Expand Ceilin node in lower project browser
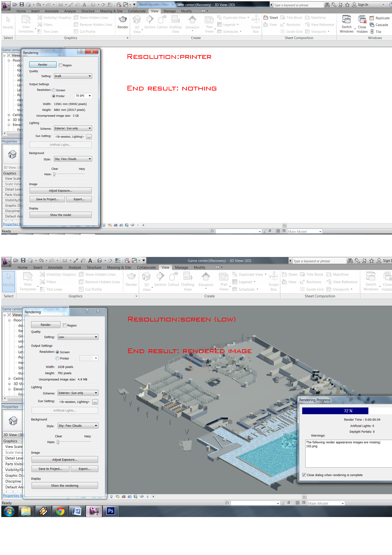The height and width of the screenshot is (555, 392). [x=9, y=378]
